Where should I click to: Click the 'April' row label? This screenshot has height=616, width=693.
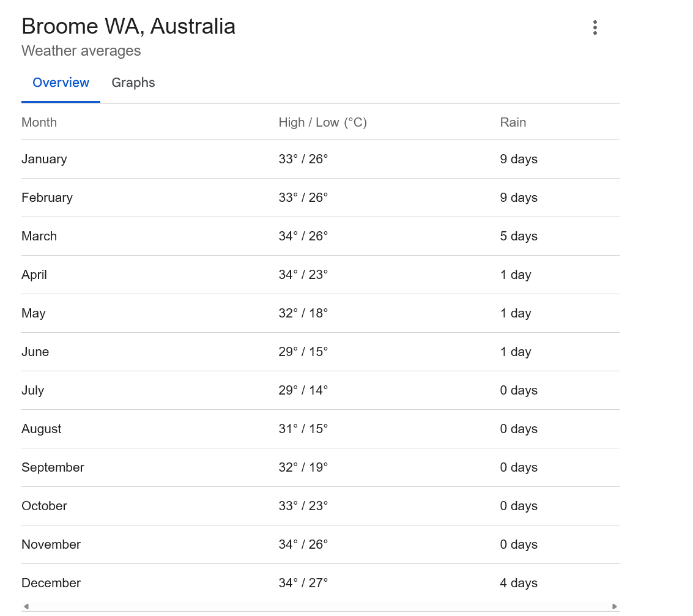34,275
